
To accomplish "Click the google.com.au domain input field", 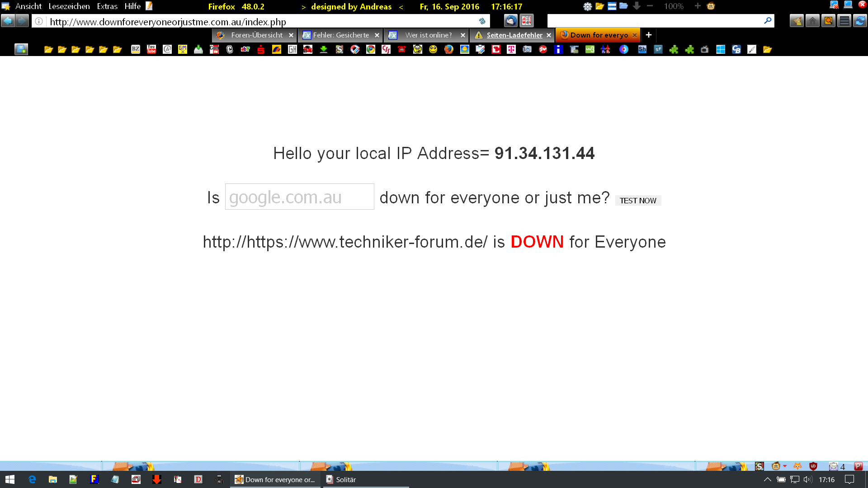I will 299,197.
